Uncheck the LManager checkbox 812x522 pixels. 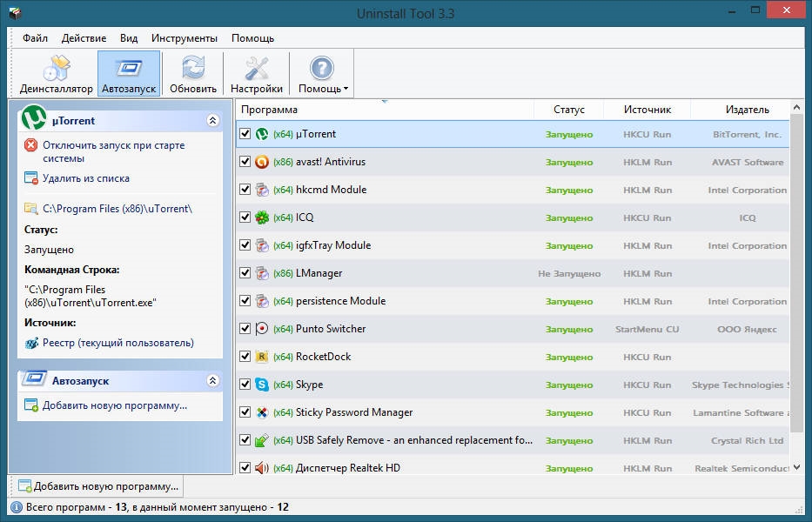[x=245, y=273]
